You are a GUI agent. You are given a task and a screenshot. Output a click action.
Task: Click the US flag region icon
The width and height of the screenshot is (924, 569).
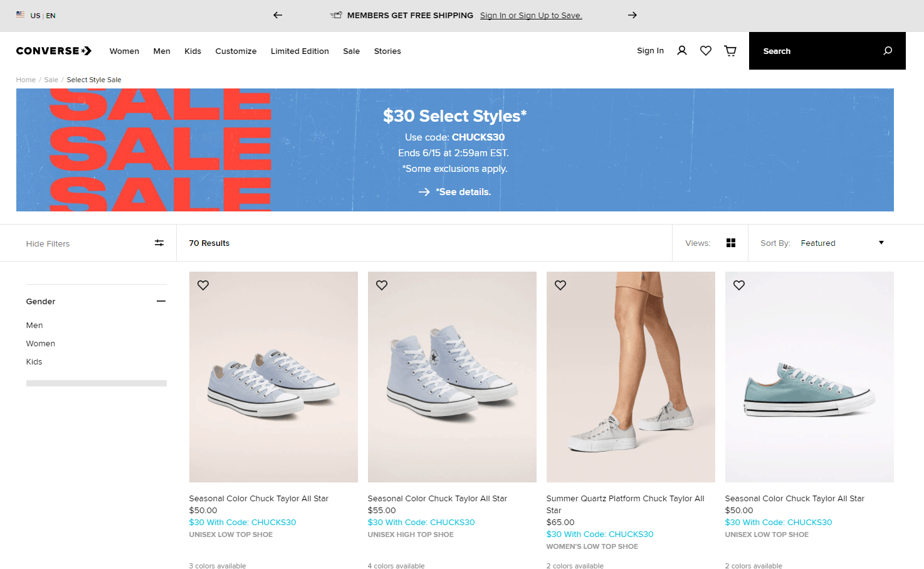21,14
